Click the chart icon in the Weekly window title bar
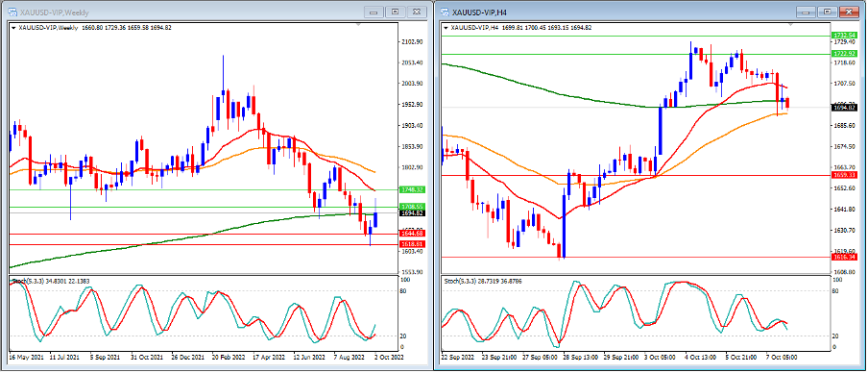Image resolution: width=868 pixels, height=373 pixels. click(x=12, y=12)
